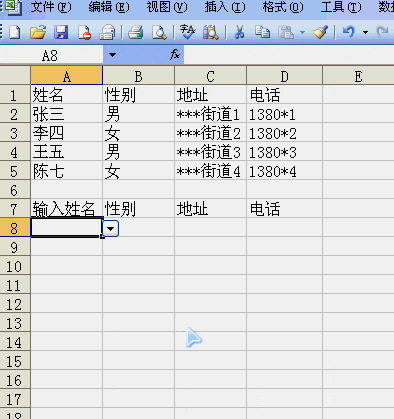Image resolution: width=394 pixels, height=419 pixels.
Task: Open the 格式(O) menu
Action: (x=283, y=7)
